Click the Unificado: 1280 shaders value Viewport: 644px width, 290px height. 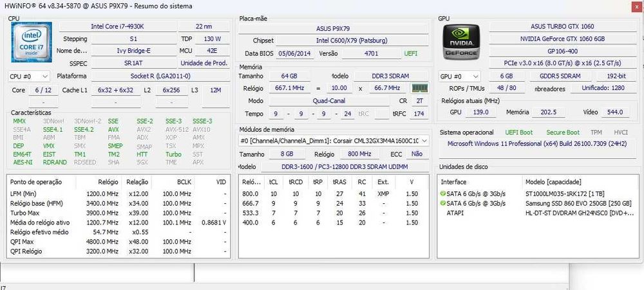click(x=603, y=88)
